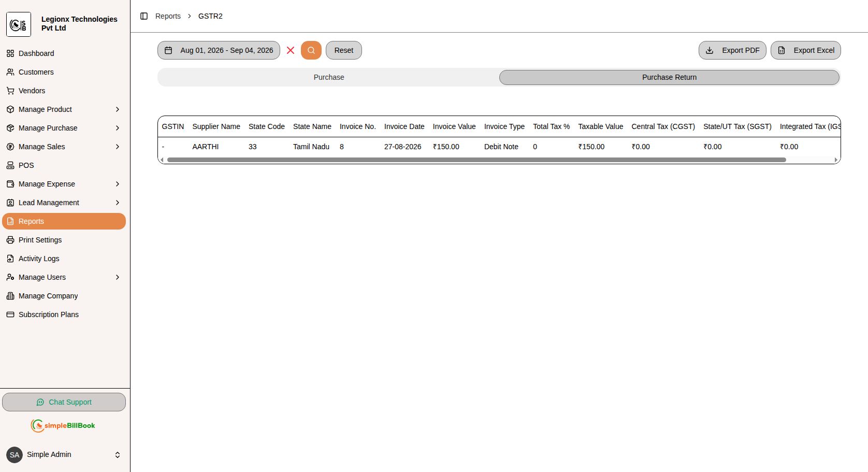Viewport: 868px width, 472px height.
Task: Click the Activity Logs file icon
Action: 10,259
